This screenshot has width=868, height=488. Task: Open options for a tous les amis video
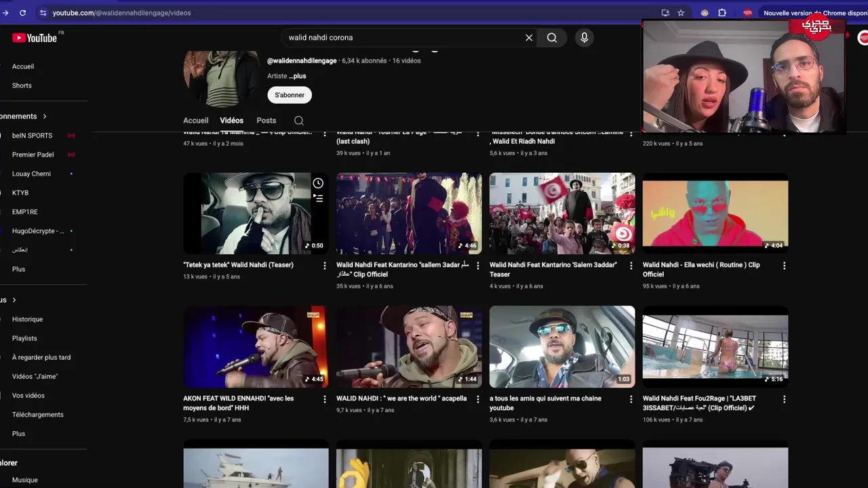631,399
